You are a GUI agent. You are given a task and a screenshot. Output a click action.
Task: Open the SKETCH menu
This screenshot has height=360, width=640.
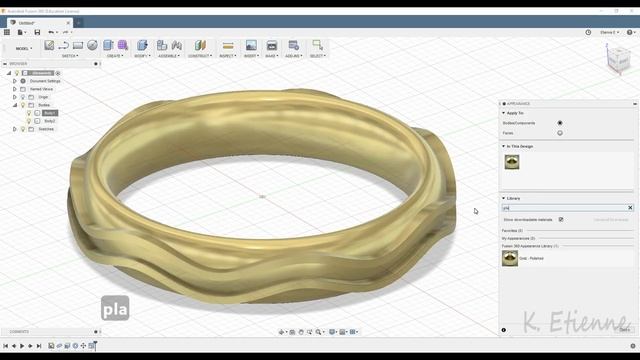click(x=70, y=56)
